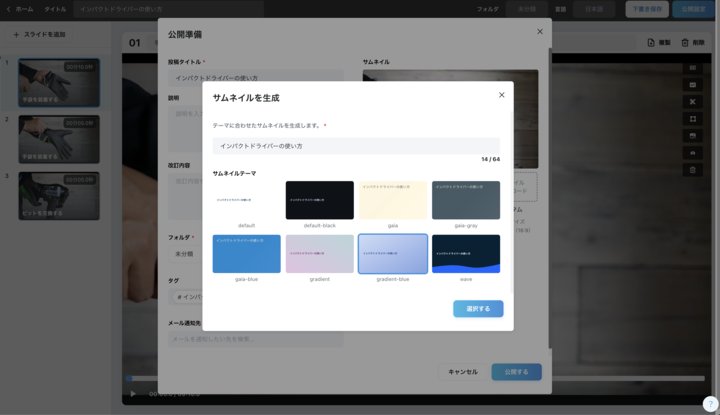Open the help question mark icon
Image resolution: width=720 pixels, height=415 pixels.
click(x=710, y=404)
